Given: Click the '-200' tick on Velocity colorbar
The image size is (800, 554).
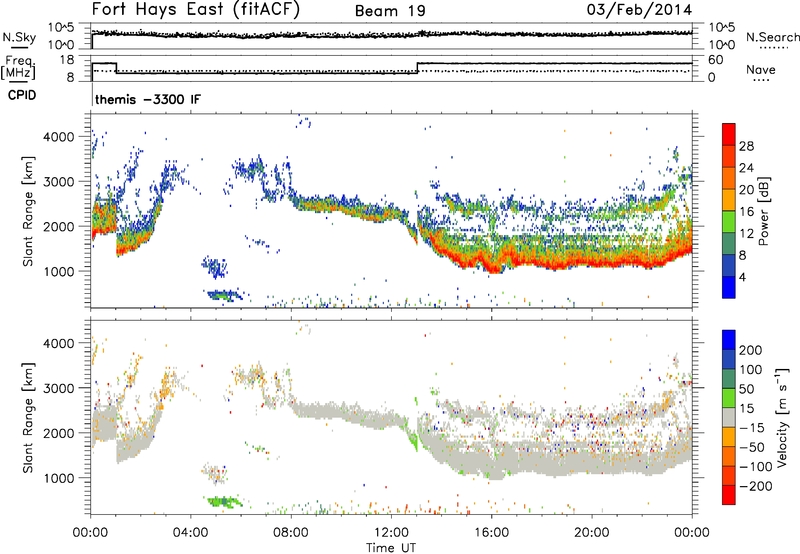Looking at the screenshot, I should [755, 486].
